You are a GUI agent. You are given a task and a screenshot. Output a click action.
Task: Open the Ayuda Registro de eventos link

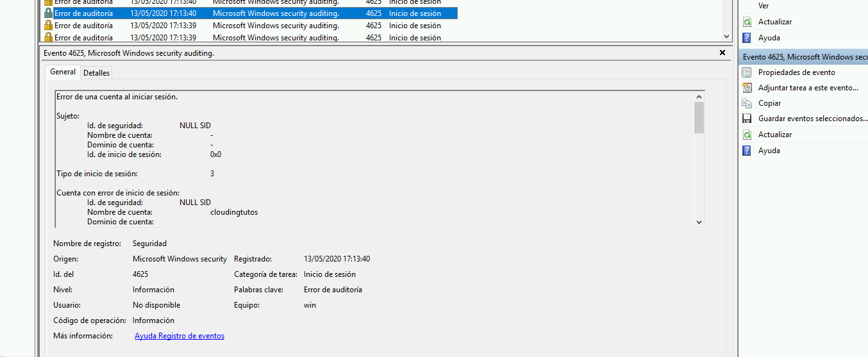coord(179,336)
